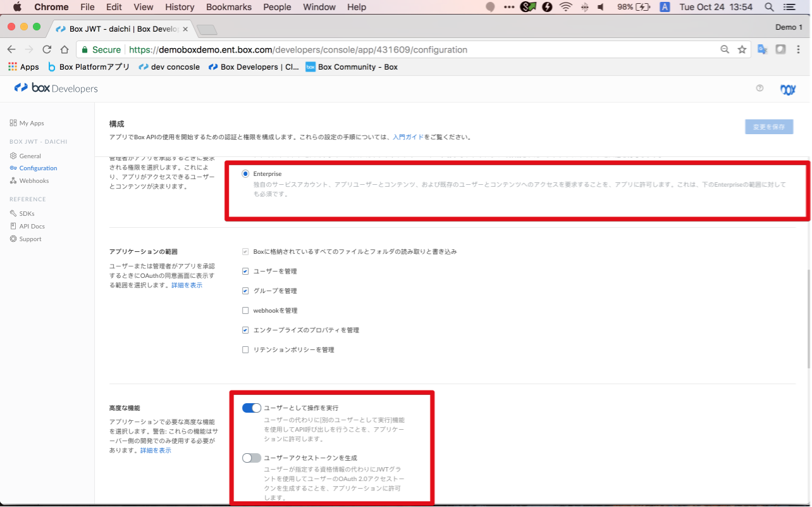Uncheck エンタープライズのプロパティを管理 checkbox

coord(245,330)
